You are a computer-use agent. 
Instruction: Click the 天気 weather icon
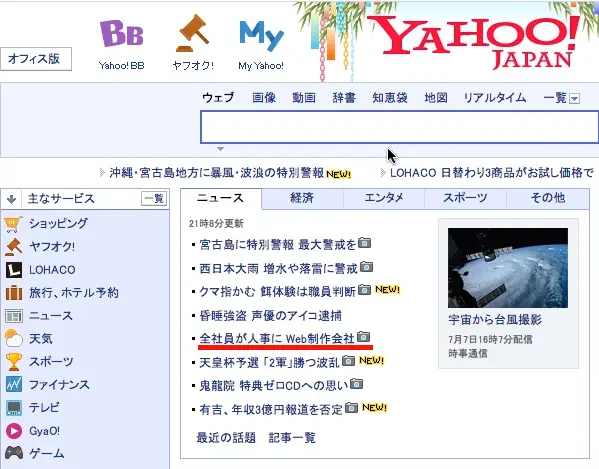pyautogui.click(x=13, y=338)
